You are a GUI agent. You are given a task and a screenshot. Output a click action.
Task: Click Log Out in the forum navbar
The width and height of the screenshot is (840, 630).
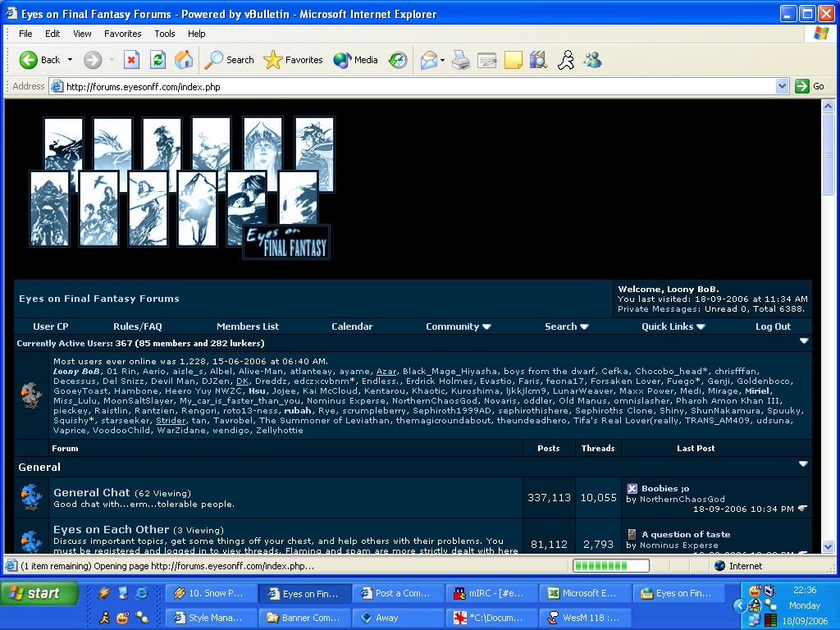[773, 326]
